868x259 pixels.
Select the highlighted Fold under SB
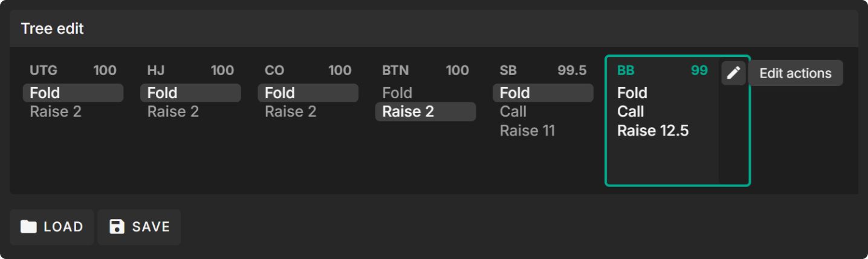[543, 93]
